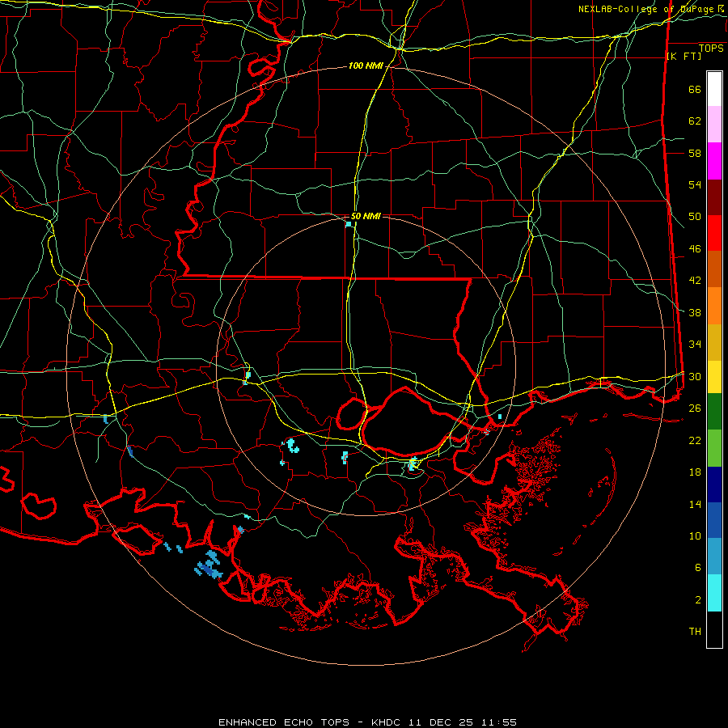Click the white swatch in the tops legend
The image size is (728, 728).
(x=714, y=89)
